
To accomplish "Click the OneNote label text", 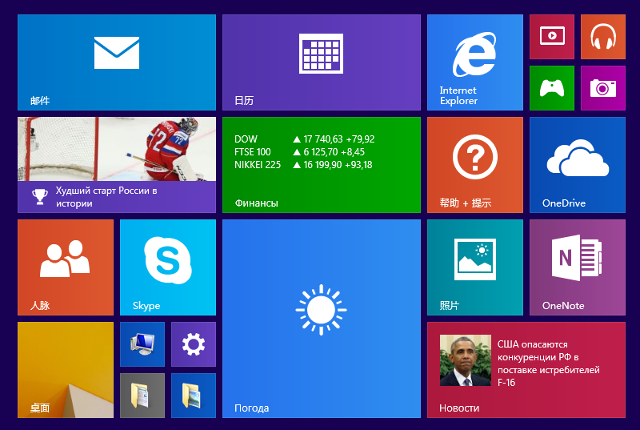I will 563,306.
